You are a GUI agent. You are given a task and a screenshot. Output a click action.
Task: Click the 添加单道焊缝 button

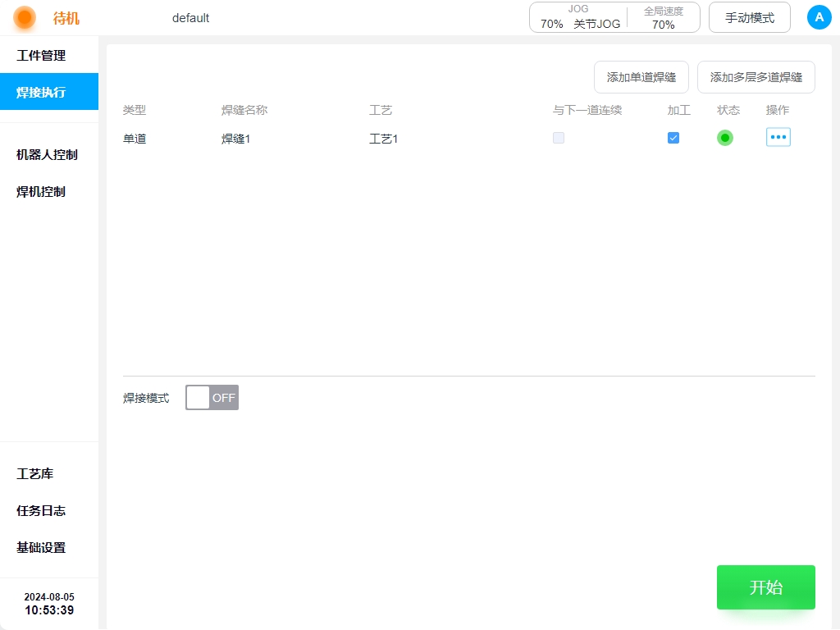coord(641,77)
